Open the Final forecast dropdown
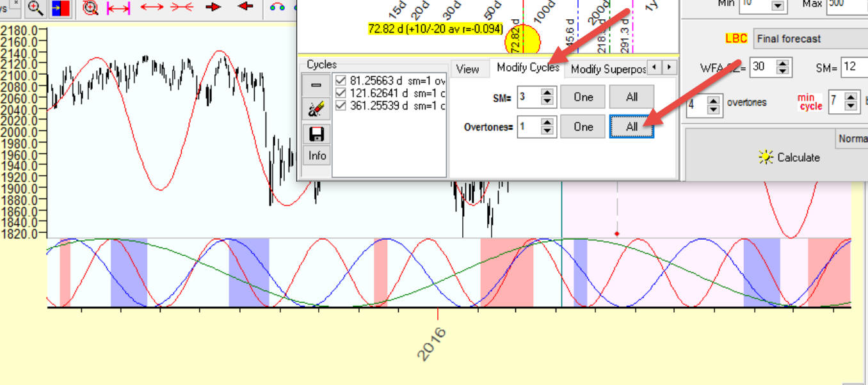The width and height of the screenshot is (868, 385). tap(809, 38)
